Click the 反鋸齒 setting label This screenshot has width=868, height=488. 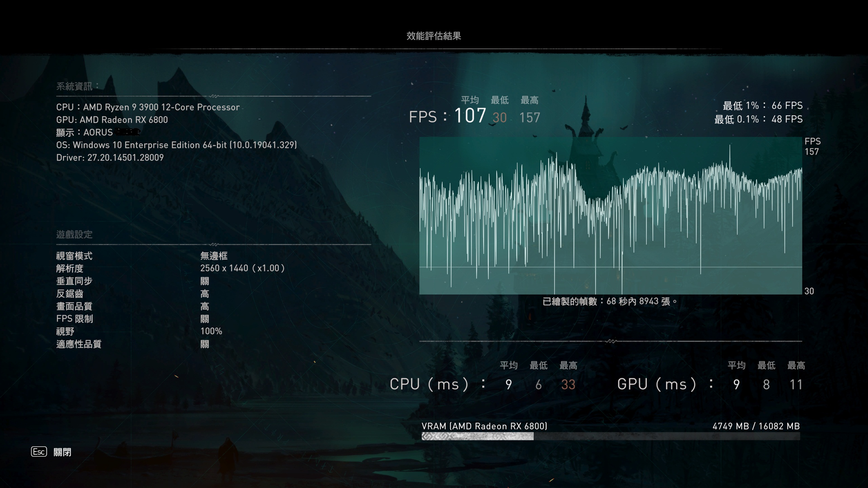[70, 294]
